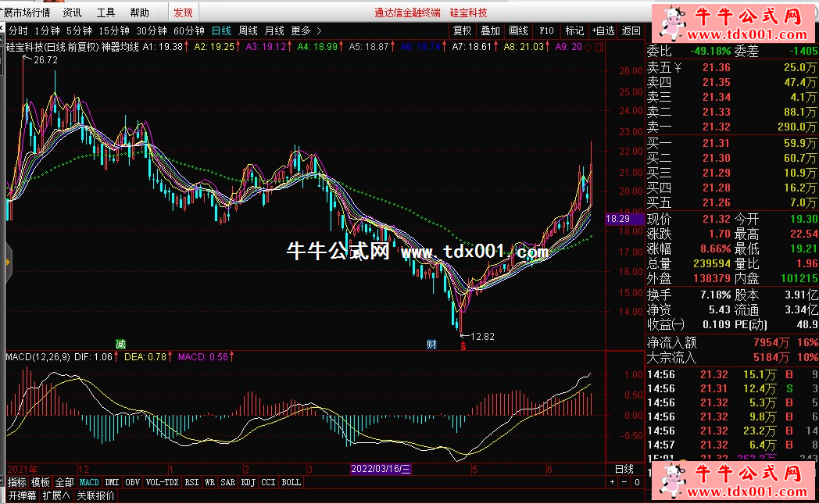This screenshot has width=819, height=504.
Task: Select the VOL-TDX indicator tab
Action: coord(162,482)
